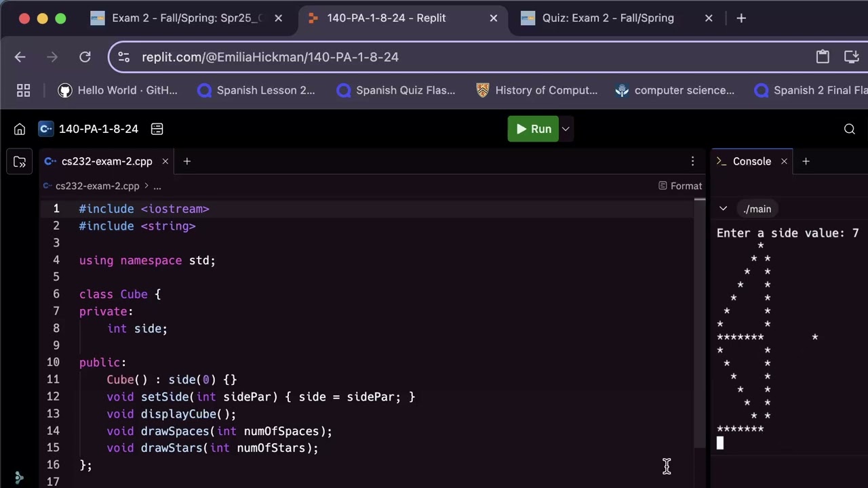The image size is (868, 488).
Task: Click the "private:" line
Action: 106,311
